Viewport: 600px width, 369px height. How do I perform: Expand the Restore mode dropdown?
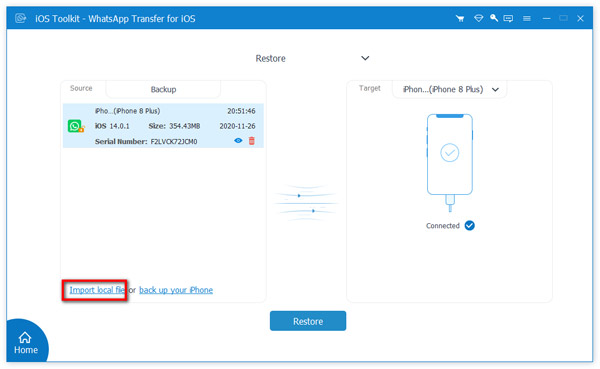(x=365, y=58)
